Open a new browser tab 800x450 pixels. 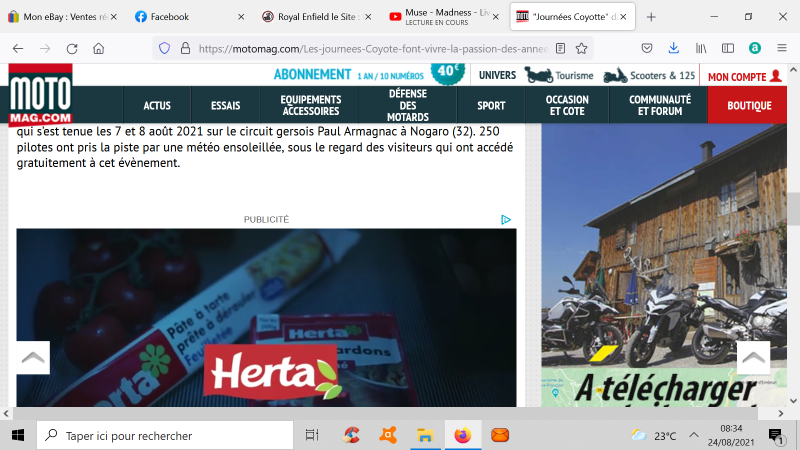(651, 17)
